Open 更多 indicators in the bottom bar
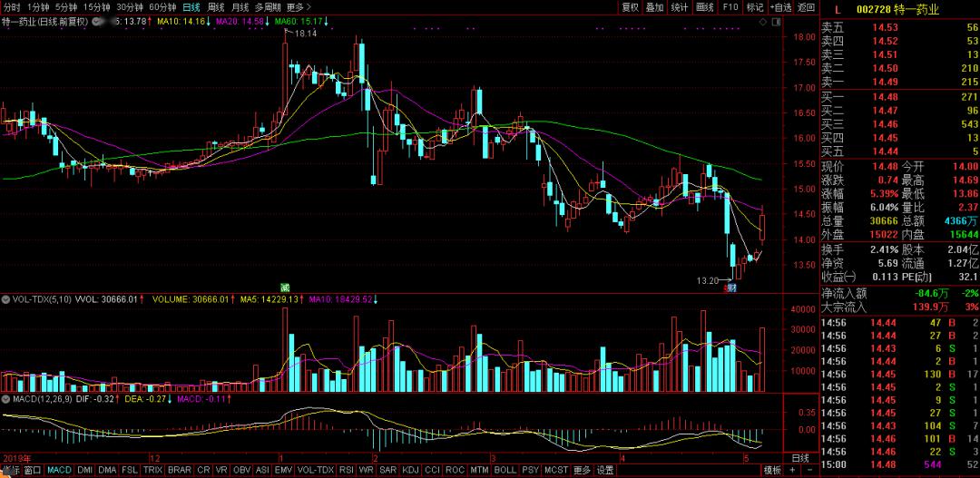The height and width of the screenshot is (478, 980). click(582, 470)
